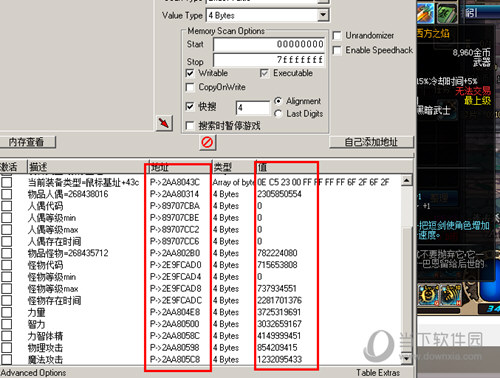Open the Value Type dropdown

(x=323, y=15)
